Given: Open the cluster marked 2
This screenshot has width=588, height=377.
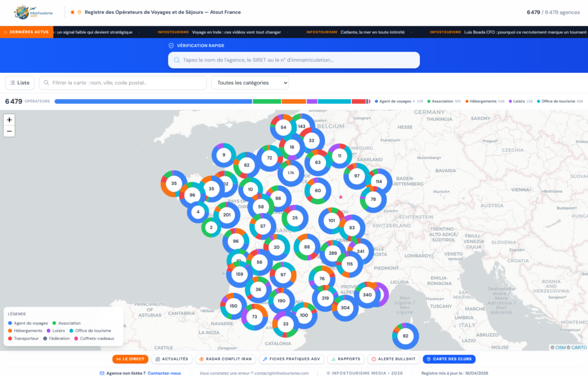Looking at the screenshot, I should coord(211,227).
